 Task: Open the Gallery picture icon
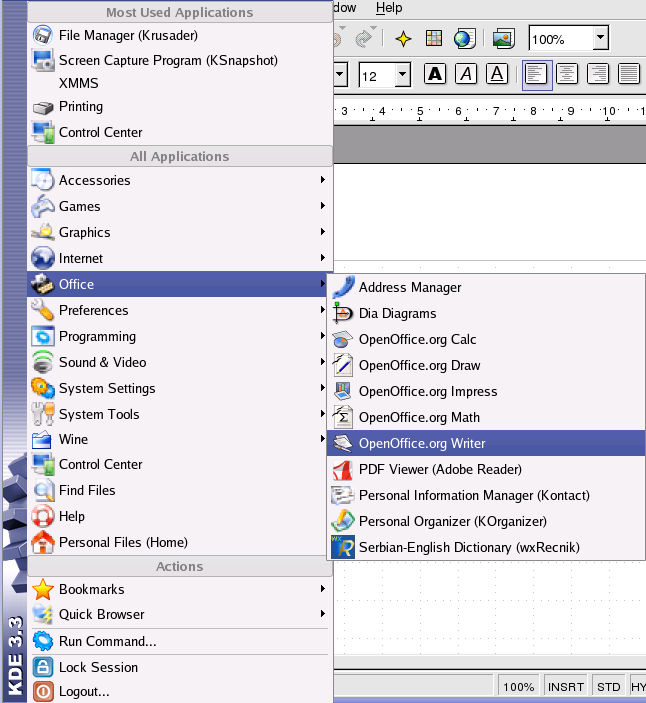pos(503,39)
